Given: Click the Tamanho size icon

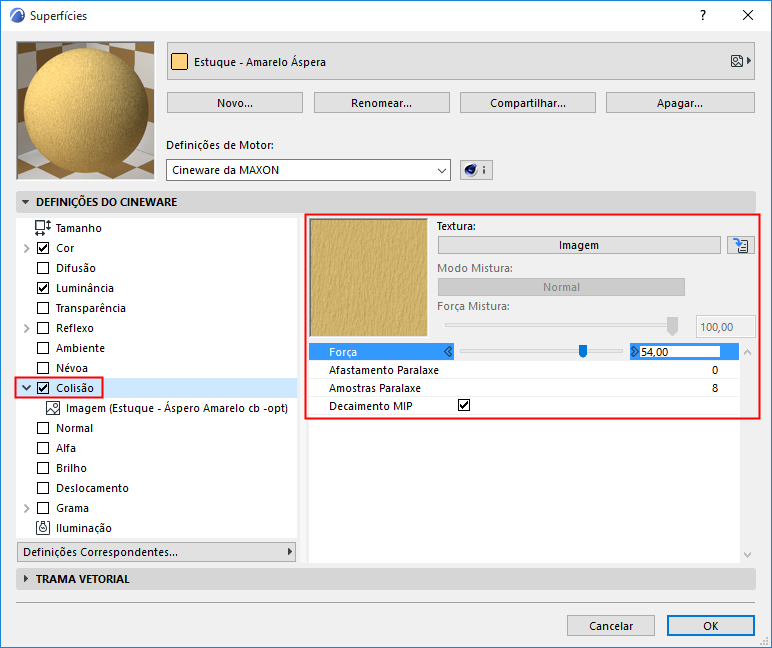Looking at the screenshot, I should click(43, 228).
